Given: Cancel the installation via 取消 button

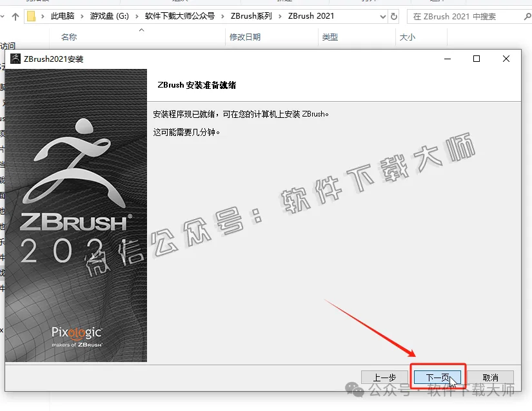Looking at the screenshot, I should pos(491,377).
